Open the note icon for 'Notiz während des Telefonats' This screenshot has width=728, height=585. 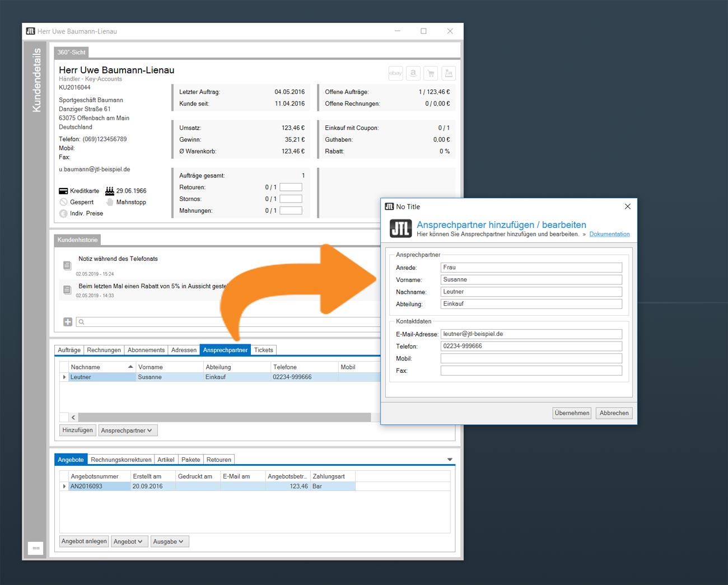point(67,265)
